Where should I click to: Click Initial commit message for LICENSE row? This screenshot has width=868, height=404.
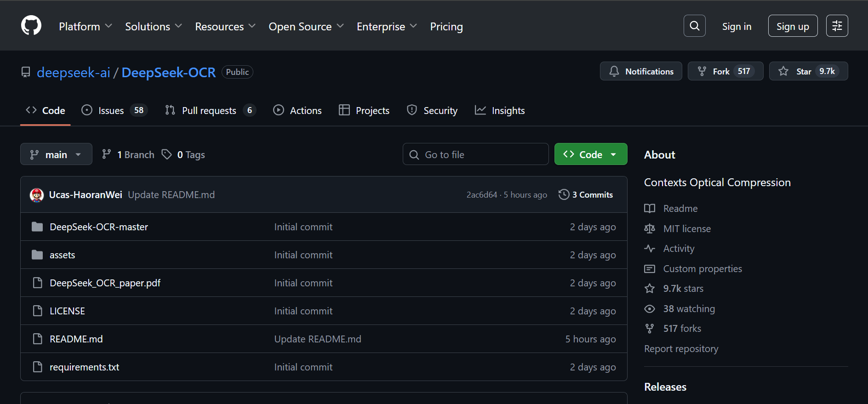click(303, 311)
